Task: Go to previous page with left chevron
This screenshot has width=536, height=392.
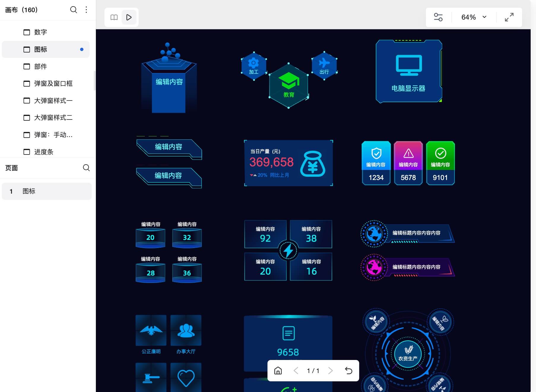Action: click(296, 371)
